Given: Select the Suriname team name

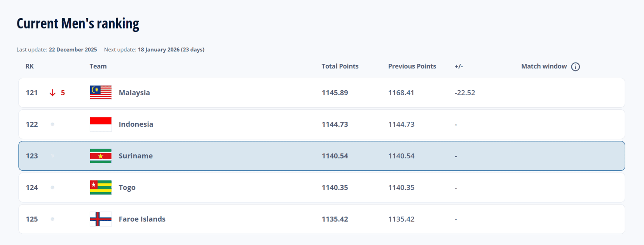Looking at the screenshot, I should coord(135,156).
